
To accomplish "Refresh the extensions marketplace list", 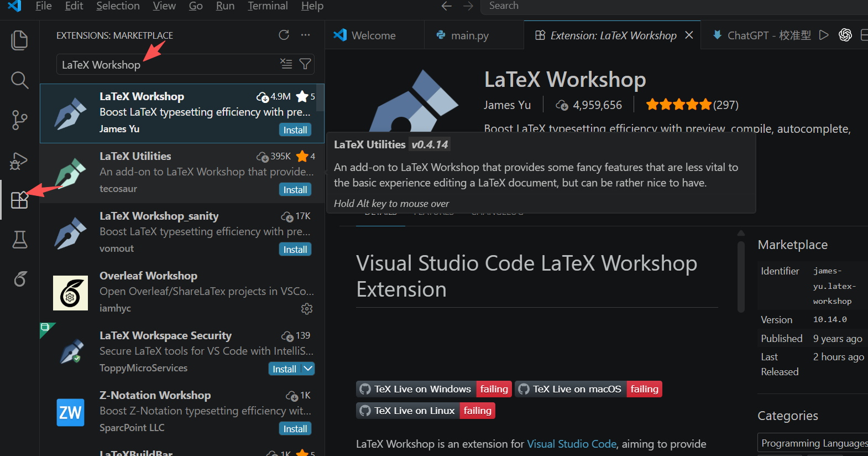I will (x=284, y=35).
